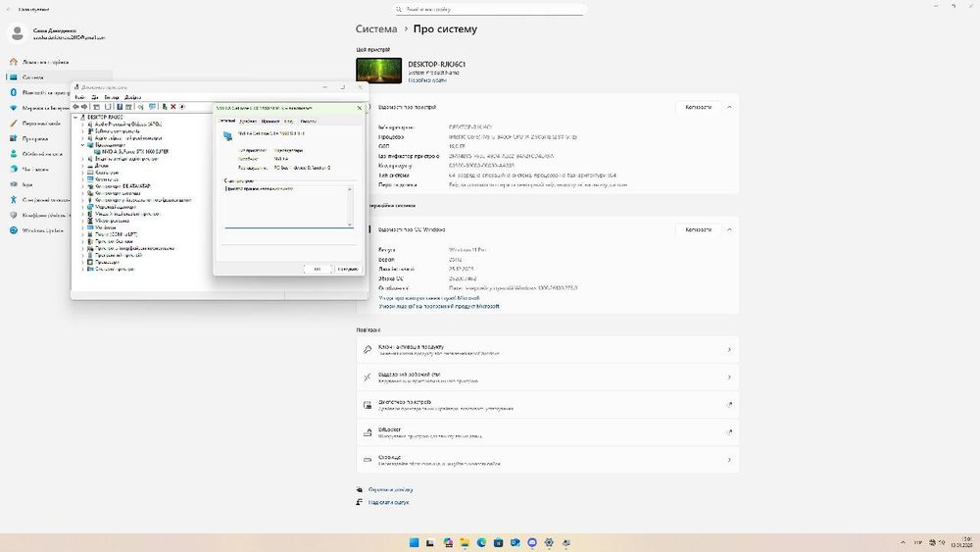Open Remote desktop related setting
This screenshot has height=552, width=980.
pyautogui.click(x=548, y=376)
